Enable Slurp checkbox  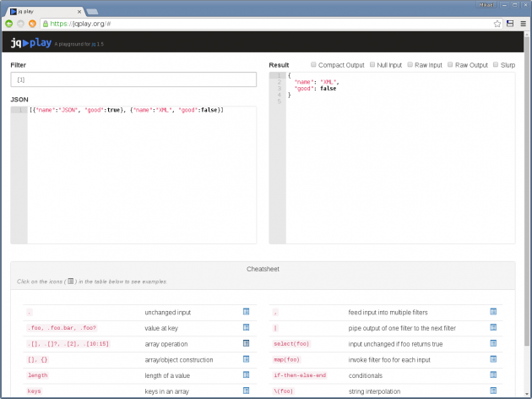click(496, 64)
